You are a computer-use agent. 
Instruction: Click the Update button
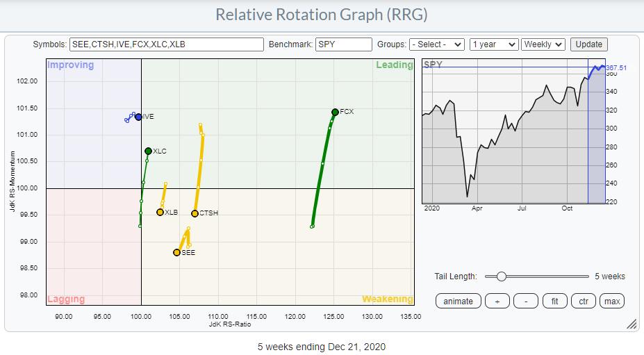pyautogui.click(x=588, y=44)
